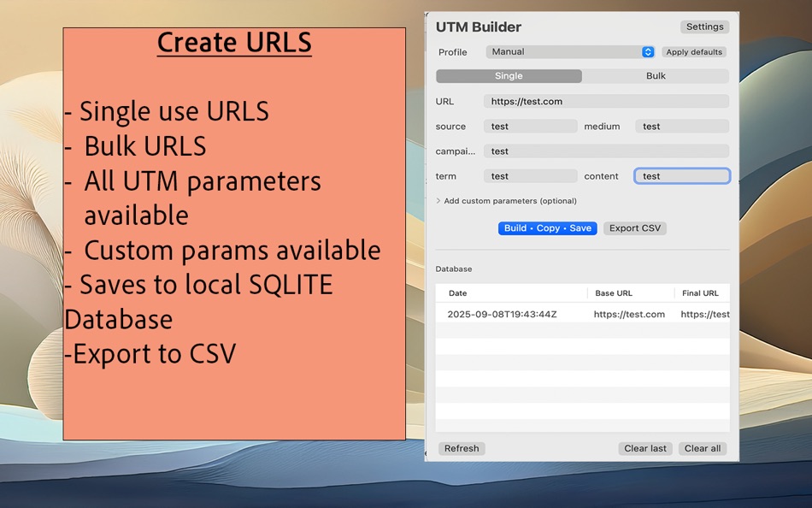The width and height of the screenshot is (812, 508).
Task: Clear all saved URLs
Action: pyautogui.click(x=702, y=447)
